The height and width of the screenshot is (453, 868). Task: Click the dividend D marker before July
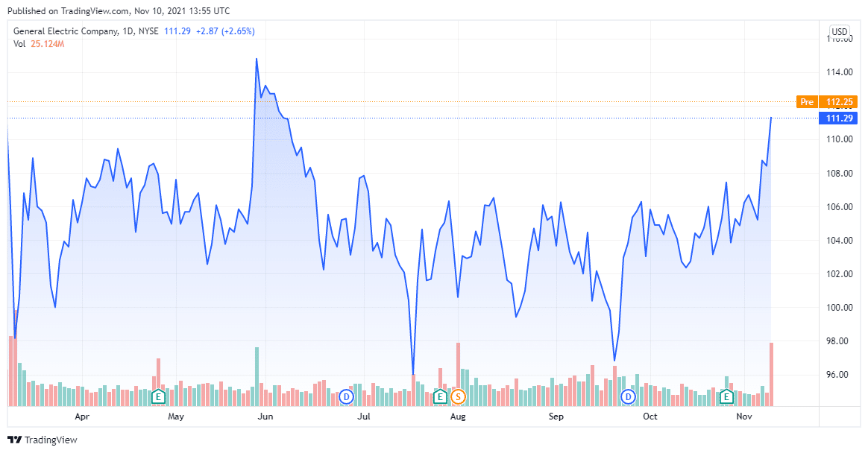(347, 396)
